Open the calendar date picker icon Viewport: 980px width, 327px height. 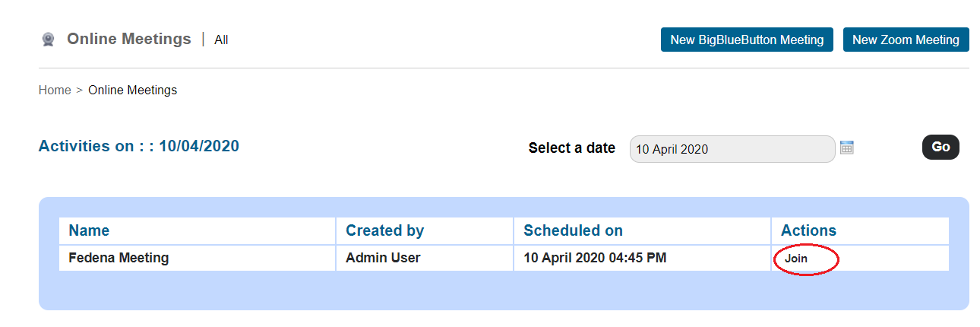(847, 148)
